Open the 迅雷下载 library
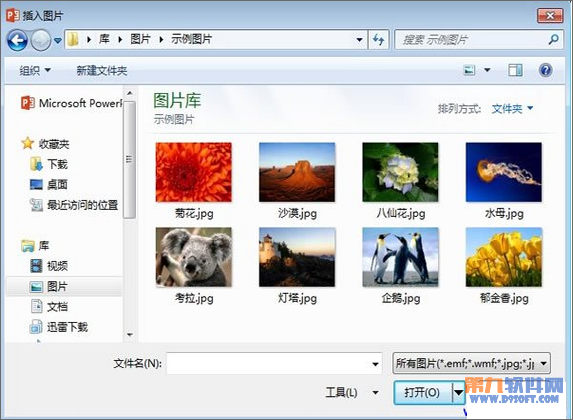The width and height of the screenshot is (573, 420). 59,327
